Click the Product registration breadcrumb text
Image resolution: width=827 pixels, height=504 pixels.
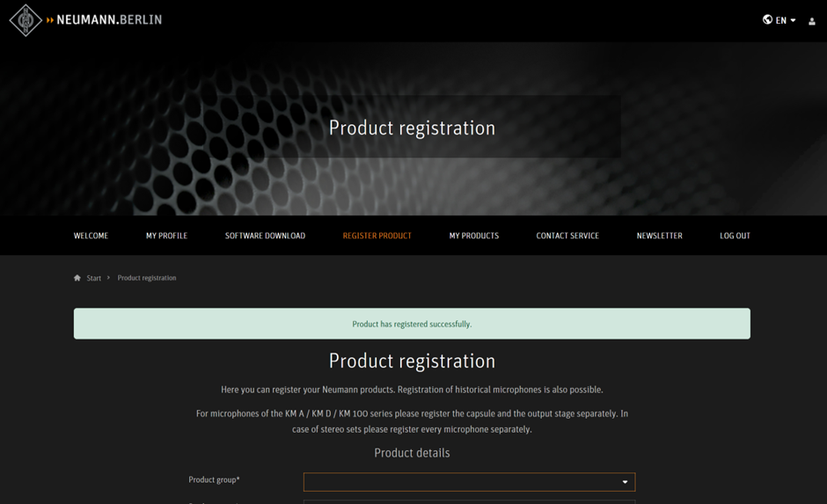click(x=147, y=278)
